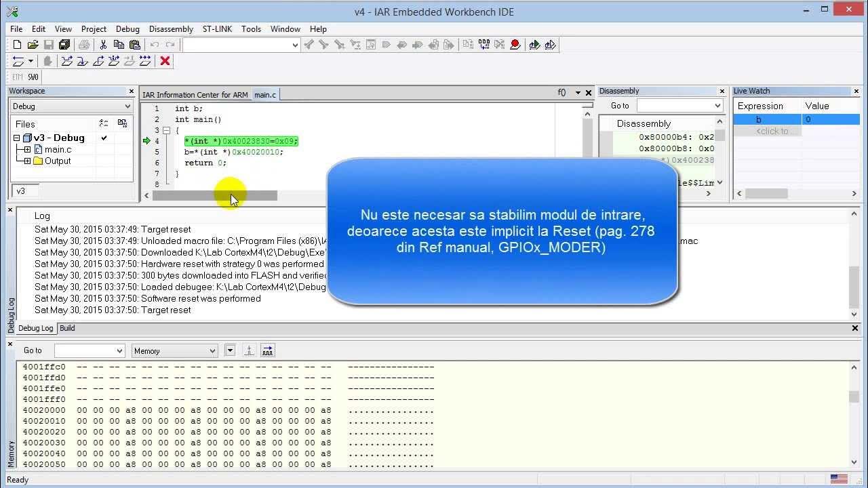Click the Compile icon in toolbar
868x488 pixels.
(x=468, y=45)
